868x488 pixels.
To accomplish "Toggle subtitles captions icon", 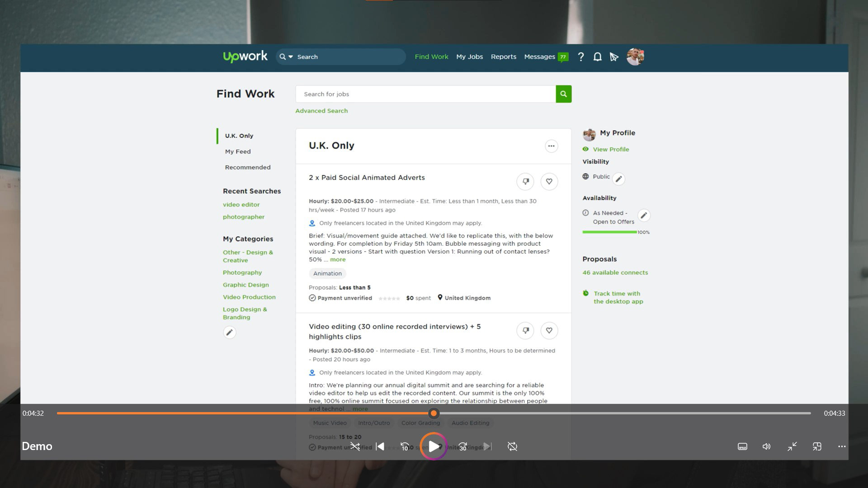I will tap(742, 446).
